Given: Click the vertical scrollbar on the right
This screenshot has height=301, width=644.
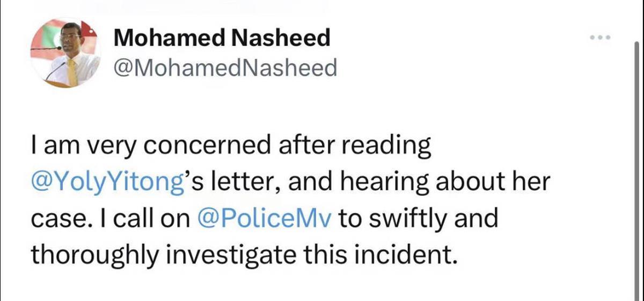Looking at the screenshot, I should (637, 161).
